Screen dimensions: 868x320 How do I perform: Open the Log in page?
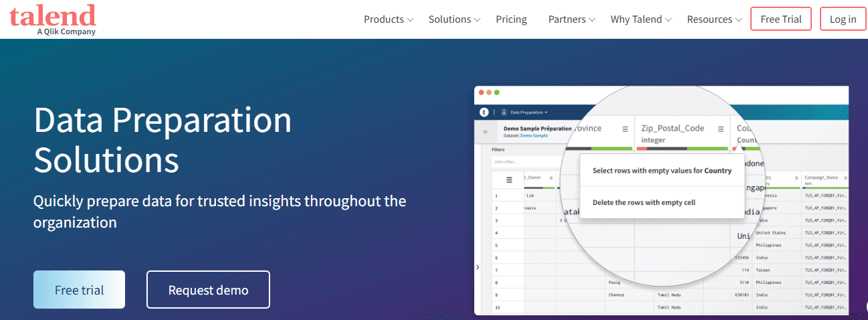pos(843,19)
